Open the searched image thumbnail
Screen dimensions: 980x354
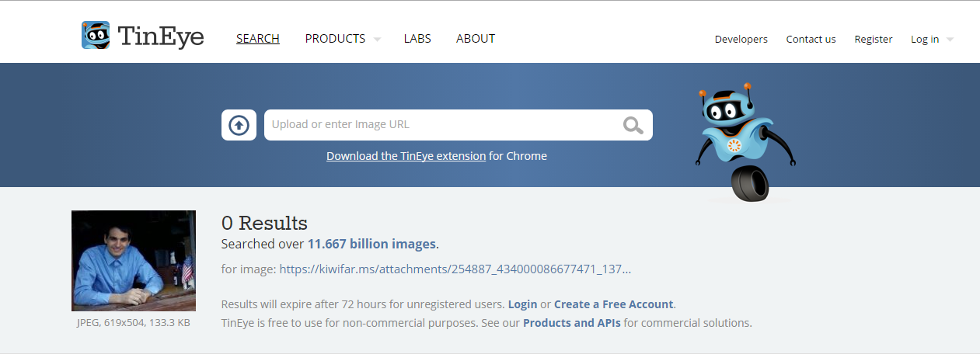[x=134, y=261]
